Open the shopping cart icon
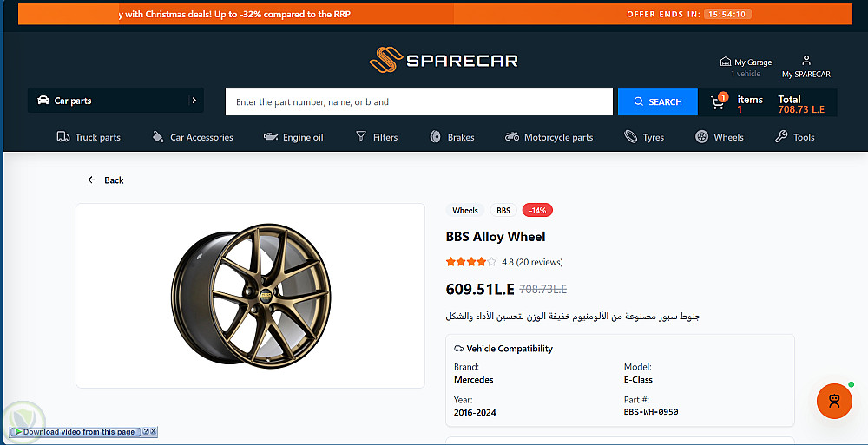The width and height of the screenshot is (868, 445). [718, 101]
